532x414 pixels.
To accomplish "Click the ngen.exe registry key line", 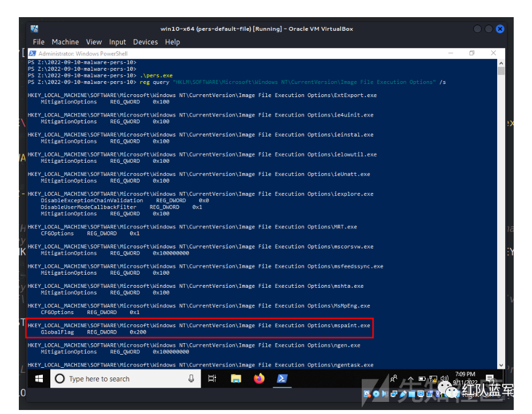I will 194,345.
